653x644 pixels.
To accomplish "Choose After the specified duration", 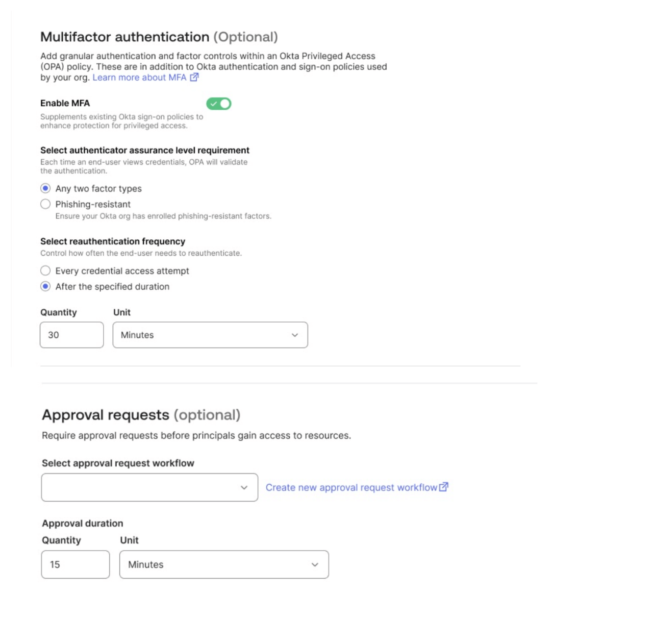I will pyautogui.click(x=45, y=287).
